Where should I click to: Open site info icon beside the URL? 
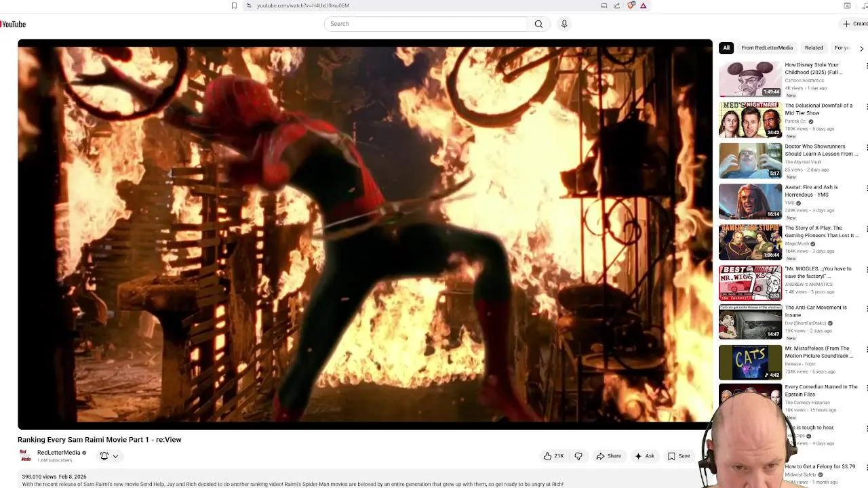(249, 5)
